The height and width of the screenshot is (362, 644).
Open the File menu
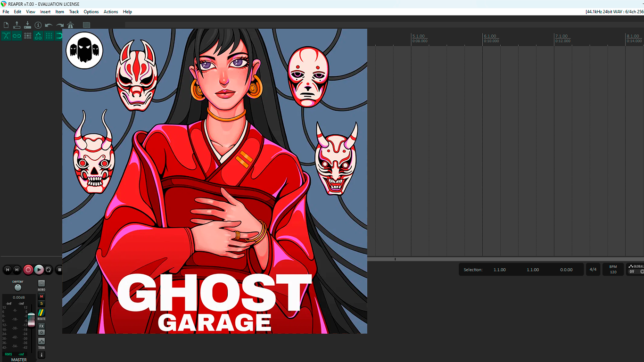(6, 12)
